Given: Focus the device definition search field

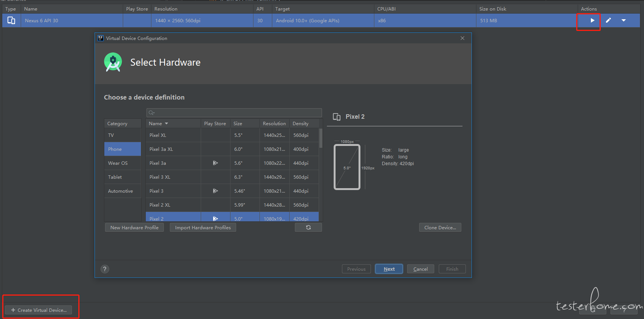Looking at the screenshot, I should tap(234, 112).
